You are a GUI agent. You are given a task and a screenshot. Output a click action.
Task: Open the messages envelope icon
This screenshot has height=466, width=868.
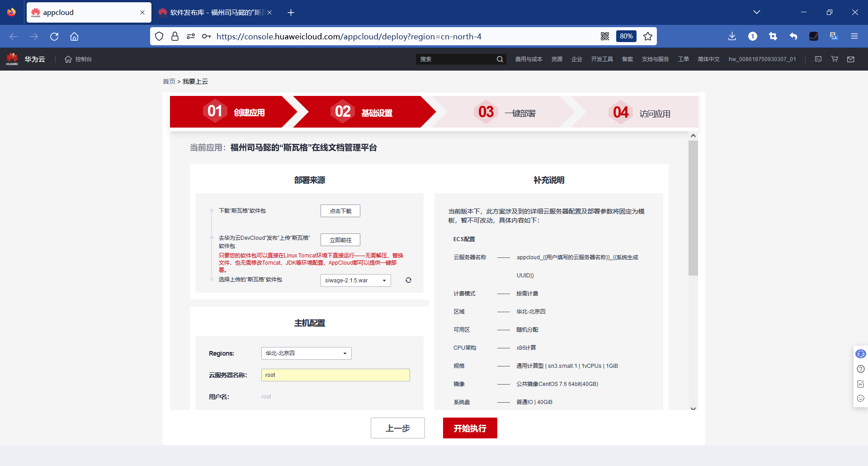851,59
